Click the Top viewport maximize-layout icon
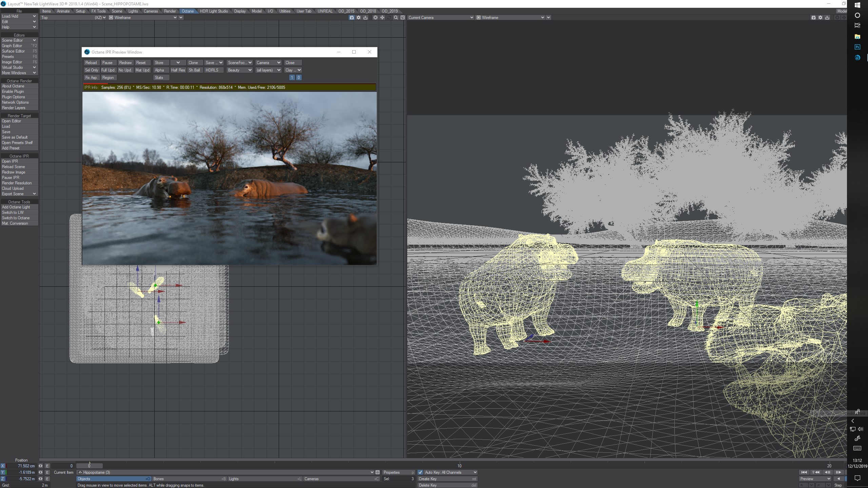 (402, 18)
